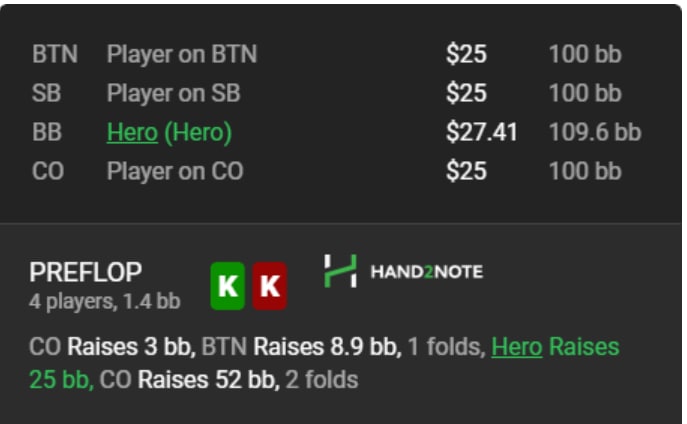Image resolution: width=687 pixels, height=424 pixels.
Task: Select the "BTN Raises 8.9 bb" action
Action: [x=301, y=347]
